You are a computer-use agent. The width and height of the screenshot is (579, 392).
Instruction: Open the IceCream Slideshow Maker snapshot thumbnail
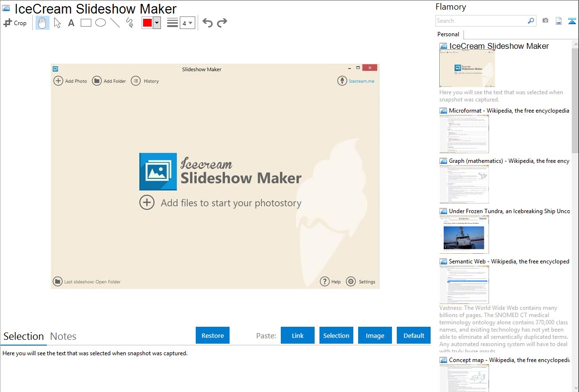point(467,69)
